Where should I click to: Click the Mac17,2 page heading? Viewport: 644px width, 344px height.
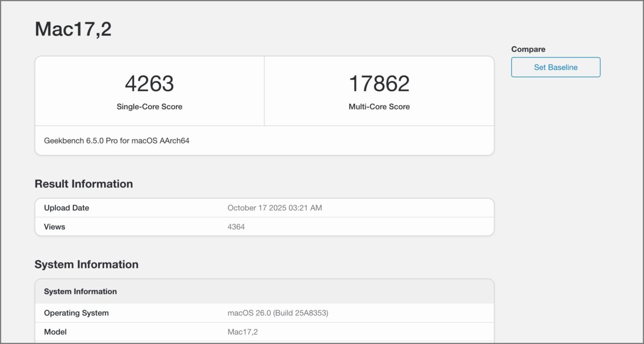click(73, 29)
